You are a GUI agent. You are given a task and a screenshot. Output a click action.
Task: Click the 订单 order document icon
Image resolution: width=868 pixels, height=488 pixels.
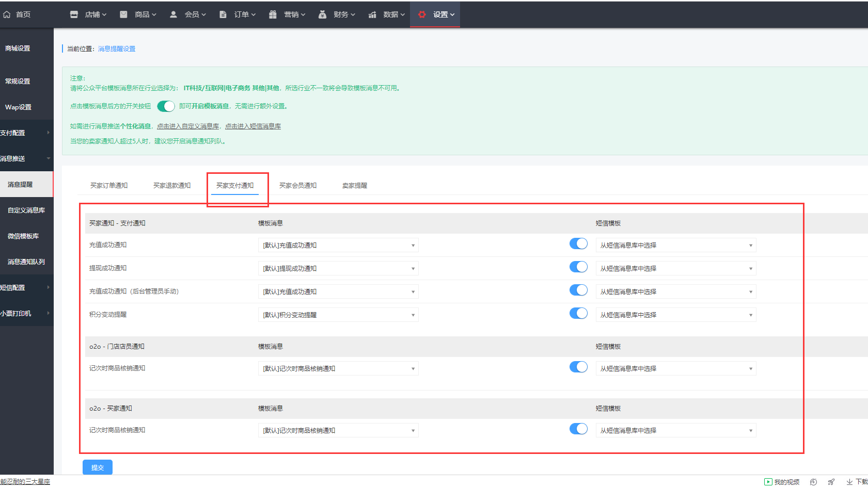223,14
